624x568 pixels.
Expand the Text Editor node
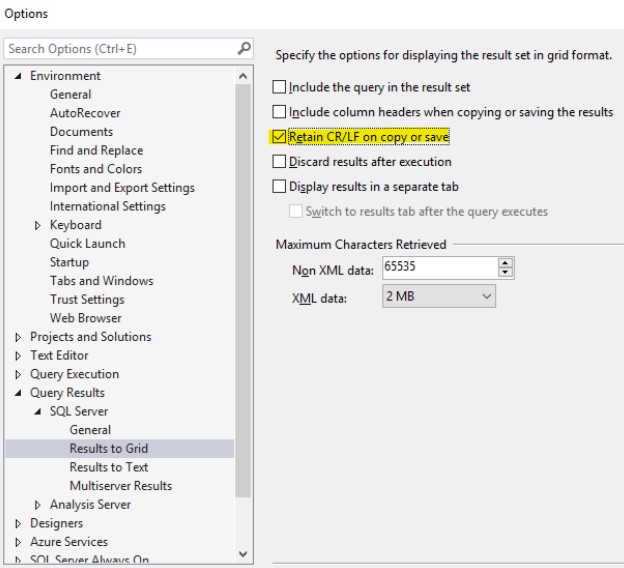[x=18, y=356]
